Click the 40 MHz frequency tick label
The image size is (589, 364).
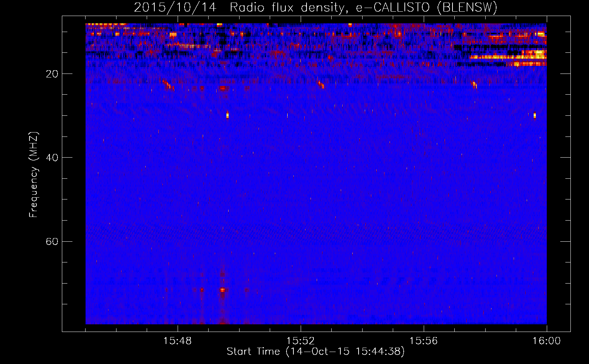pos(52,158)
